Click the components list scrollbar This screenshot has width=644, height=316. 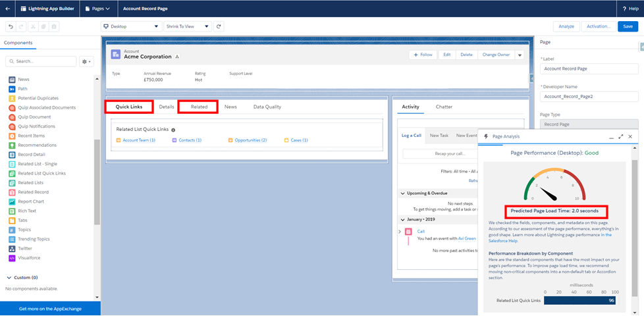pyautogui.click(x=97, y=182)
